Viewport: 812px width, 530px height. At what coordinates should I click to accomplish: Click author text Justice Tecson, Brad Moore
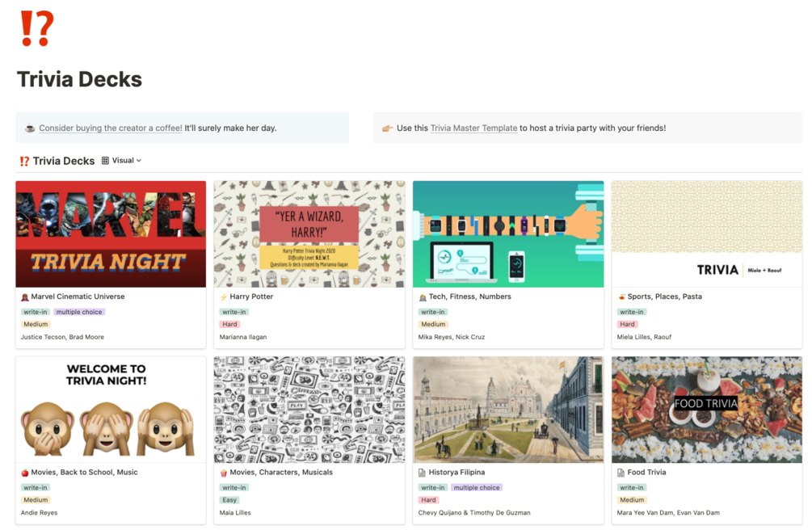click(x=62, y=337)
